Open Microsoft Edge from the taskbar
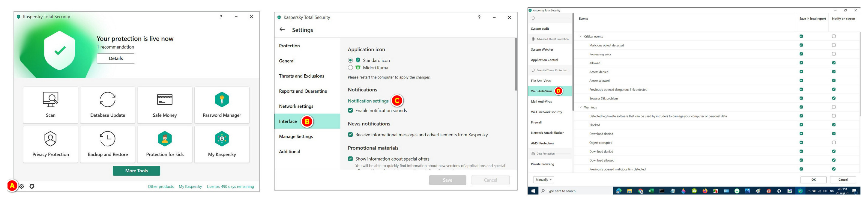 click(619, 191)
